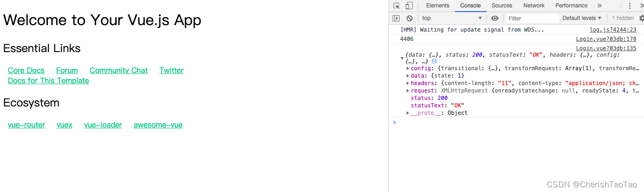Open the awesome-vue link
This screenshot has height=192, width=644.
[158, 125]
